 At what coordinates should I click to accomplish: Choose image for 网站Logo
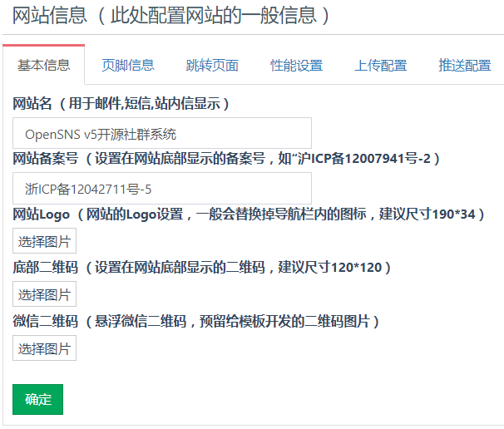click(x=44, y=241)
